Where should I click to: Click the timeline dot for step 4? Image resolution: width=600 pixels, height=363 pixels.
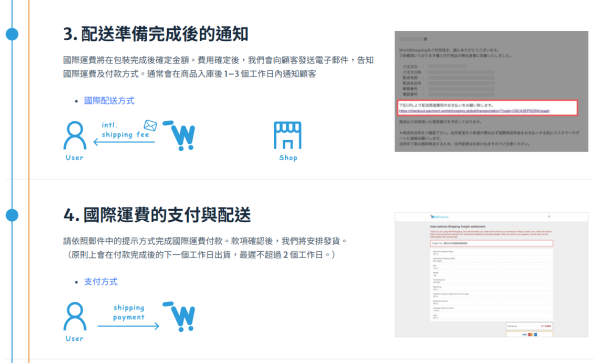click(12, 215)
